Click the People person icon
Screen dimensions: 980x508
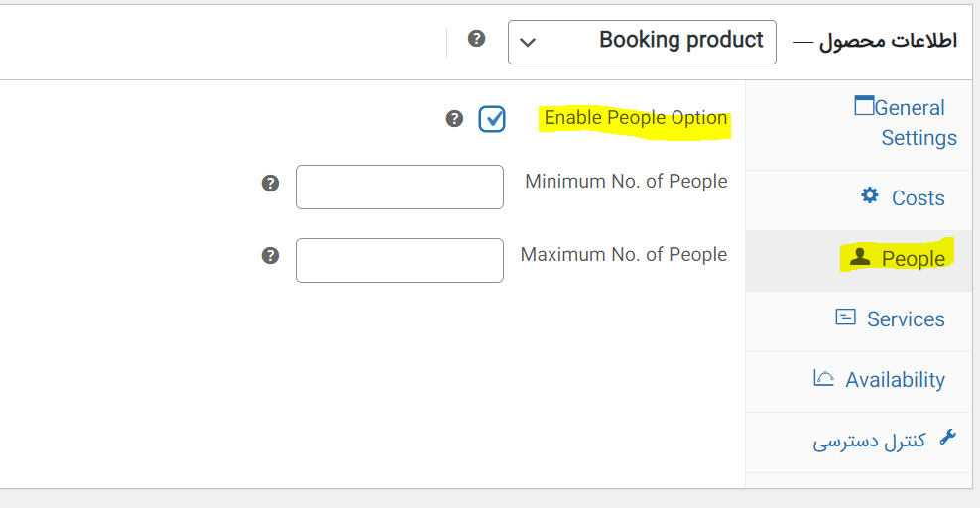tap(860, 256)
